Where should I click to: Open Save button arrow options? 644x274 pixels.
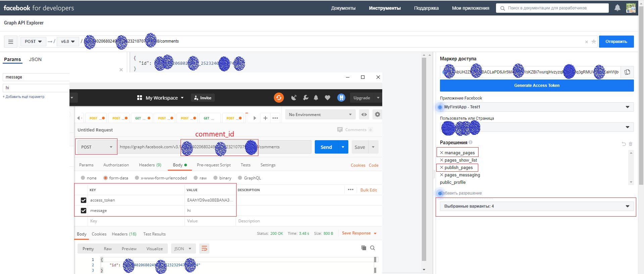(x=373, y=147)
